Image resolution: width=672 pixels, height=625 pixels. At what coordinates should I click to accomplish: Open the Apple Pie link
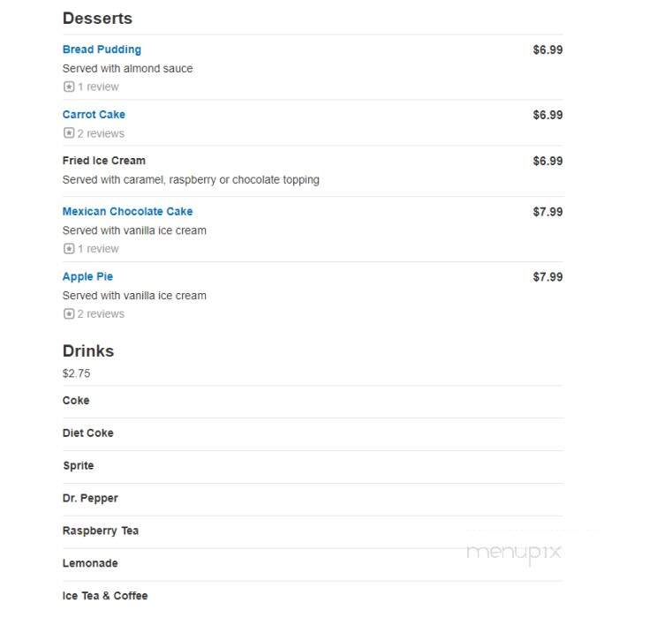point(87,276)
